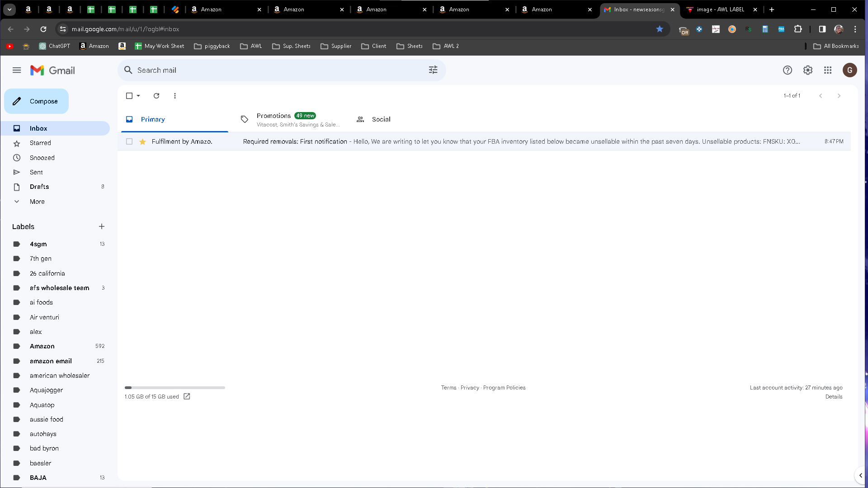Switch to the Primary tab
Viewport: 868px width, 488px height.
pos(174,119)
